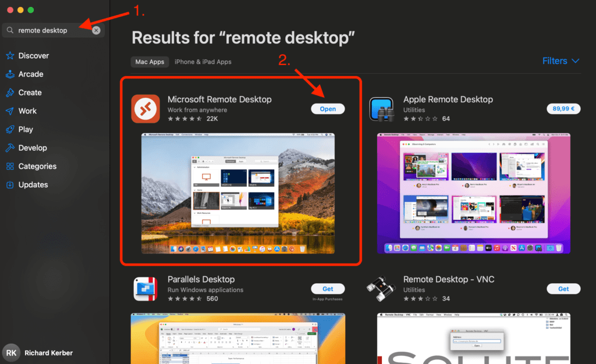View the Apple Remote Desktop screenshot preview
This screenshot has width=596, height=364.
[x=474, y=193]
